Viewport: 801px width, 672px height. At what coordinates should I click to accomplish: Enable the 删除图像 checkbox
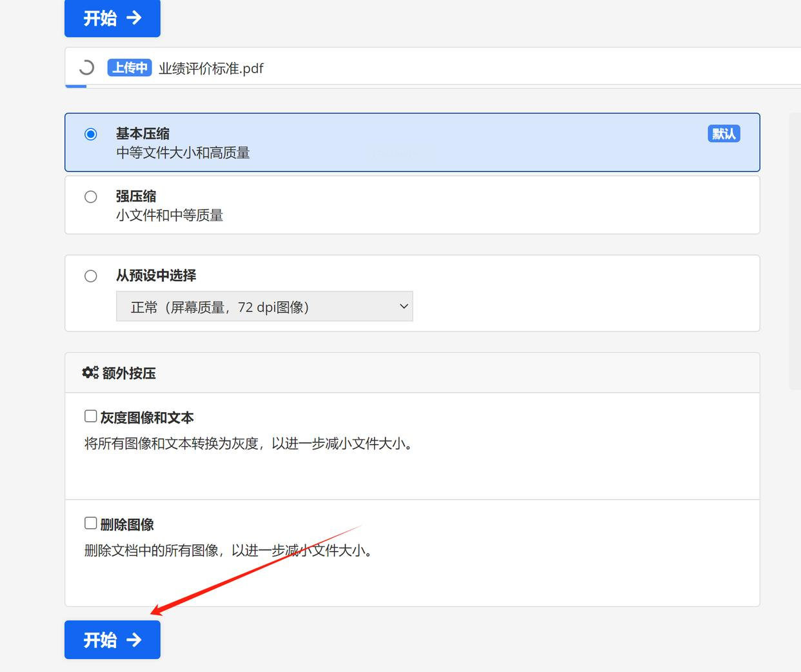(91, 523)
